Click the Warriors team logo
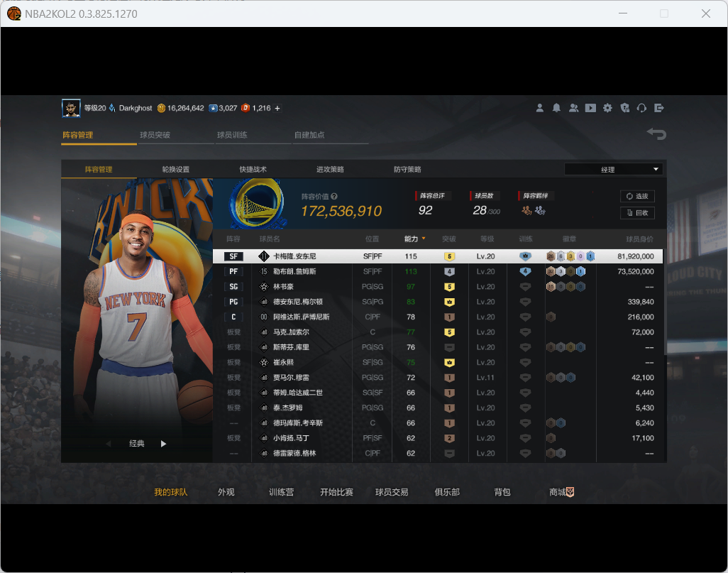Screen dimensions: 728x573 pos(257,204)
